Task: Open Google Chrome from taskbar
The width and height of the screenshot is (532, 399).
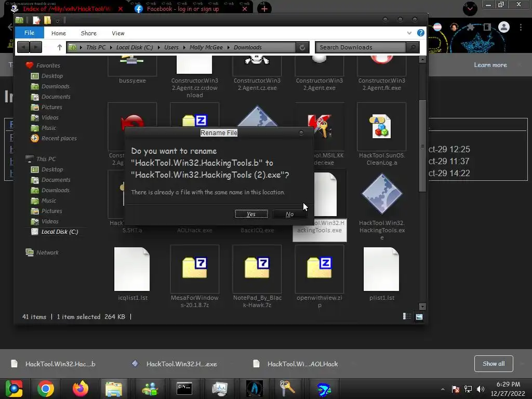Action: (x=46, y=389)
